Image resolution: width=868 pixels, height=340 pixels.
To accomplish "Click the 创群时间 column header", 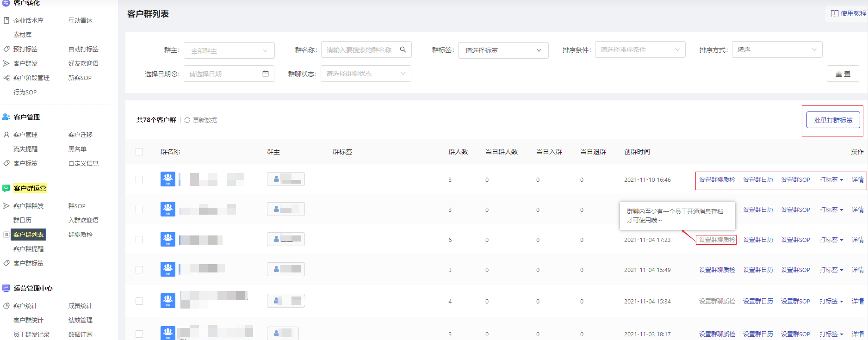I will tap(637, 152).
